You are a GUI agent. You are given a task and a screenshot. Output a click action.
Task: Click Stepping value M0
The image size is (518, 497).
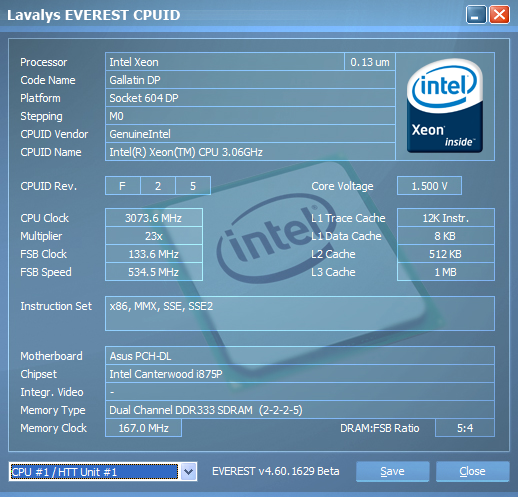point(250,116)
